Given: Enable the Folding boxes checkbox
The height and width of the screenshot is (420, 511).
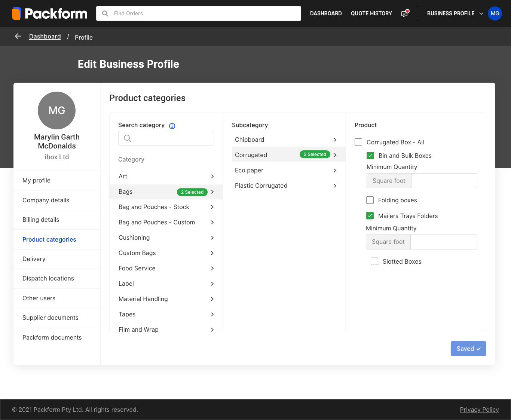Looking at the screenshot, I should 370,200.
